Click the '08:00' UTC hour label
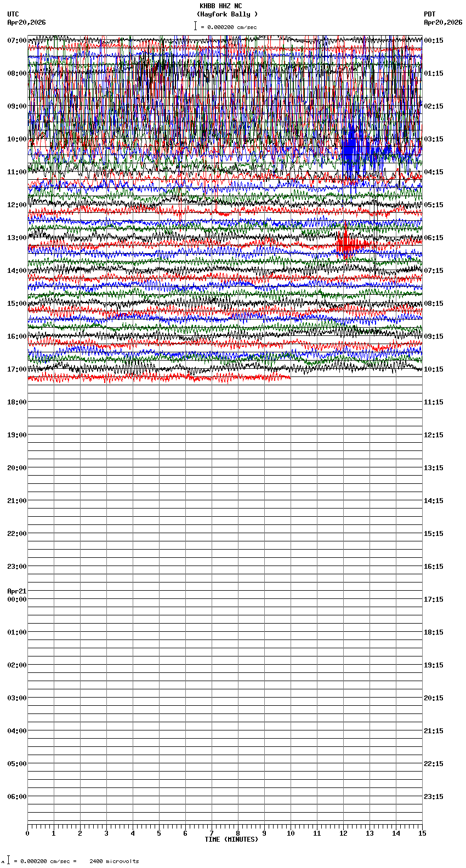The image size is (466, 868). coord(17,73)
